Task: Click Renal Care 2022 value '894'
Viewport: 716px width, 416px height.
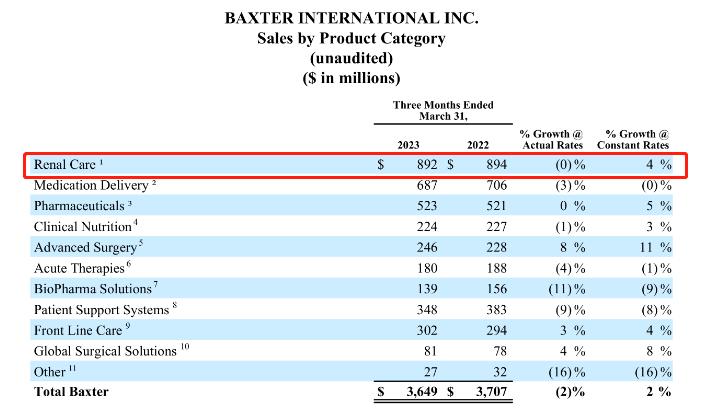Action: [x=496, y=164]
